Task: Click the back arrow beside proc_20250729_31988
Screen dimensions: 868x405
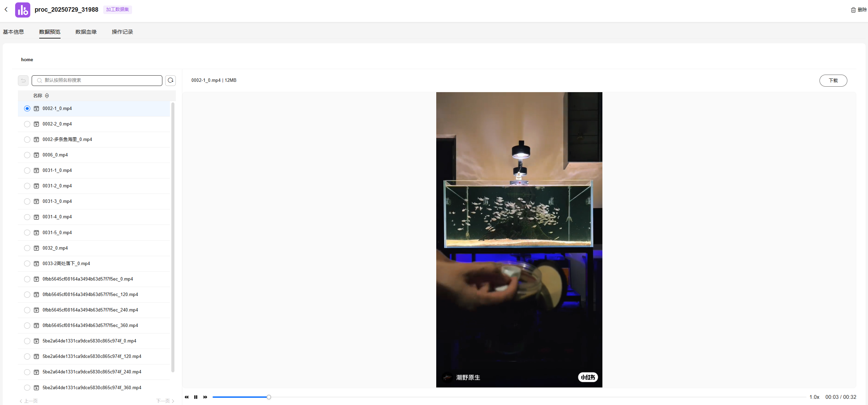Action: point(6,10)
